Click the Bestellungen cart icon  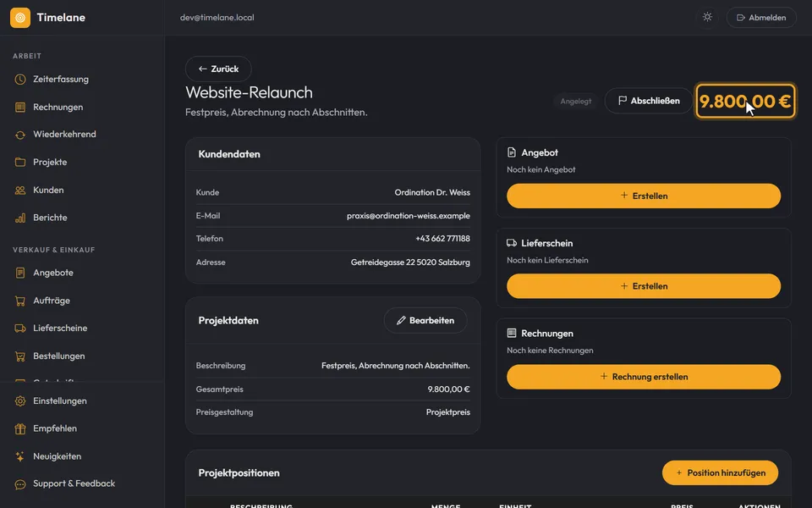20,356
